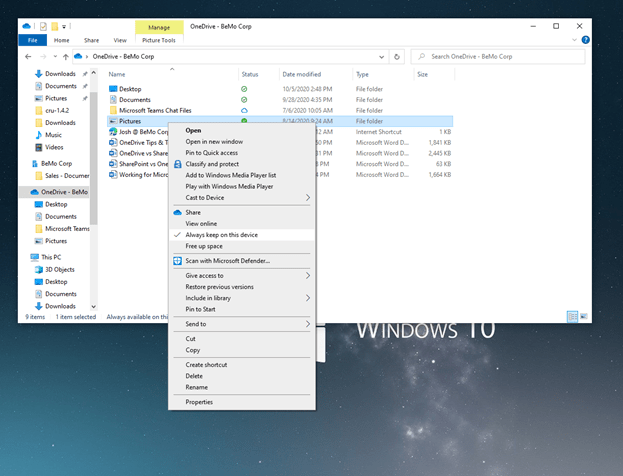
Task: Open the File menu tab
Action: pyautogui.click(x=31, y=40)
